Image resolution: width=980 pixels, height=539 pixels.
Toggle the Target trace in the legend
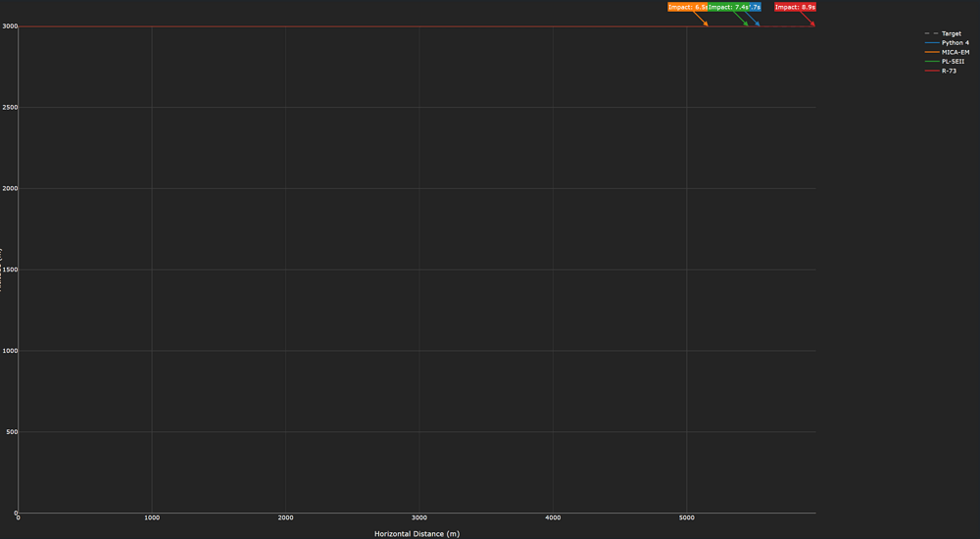(x=943, y=33)
